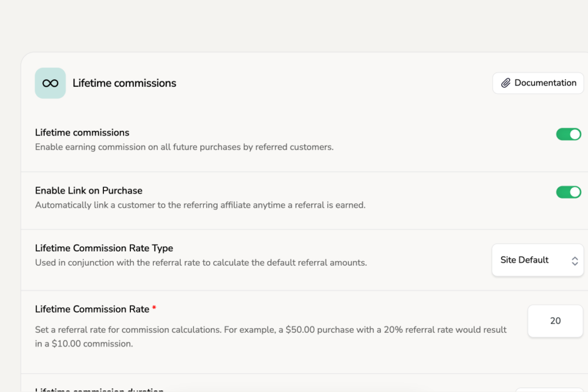This screenshot has height=392, width=588.
Task: Click the Enable Link on Purchase setting label
Action: tap(88, 191)
